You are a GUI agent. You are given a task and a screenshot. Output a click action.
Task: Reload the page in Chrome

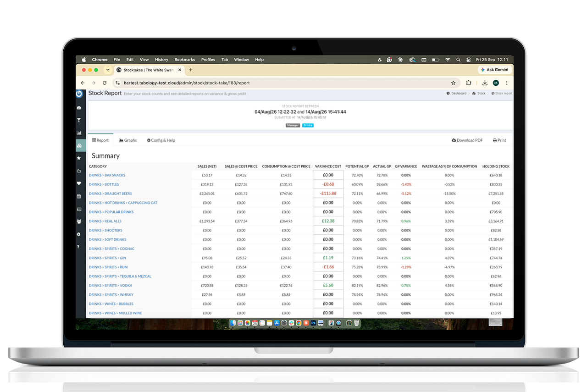click(105, 83)
